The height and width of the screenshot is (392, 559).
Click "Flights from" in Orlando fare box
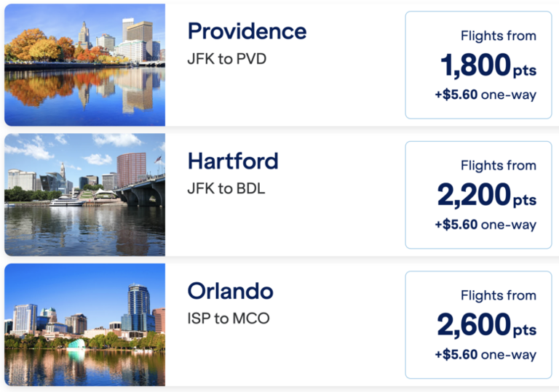[499, 295]
